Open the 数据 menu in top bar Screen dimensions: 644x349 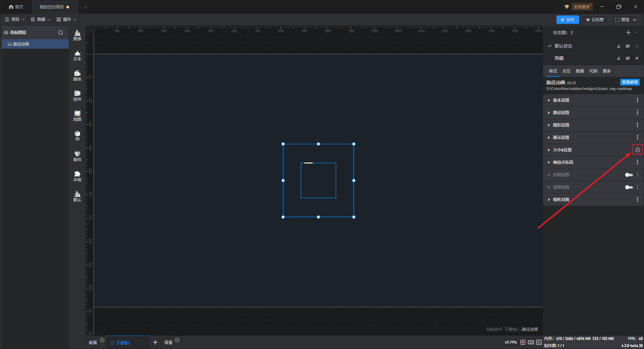click(x=41, y=19)
